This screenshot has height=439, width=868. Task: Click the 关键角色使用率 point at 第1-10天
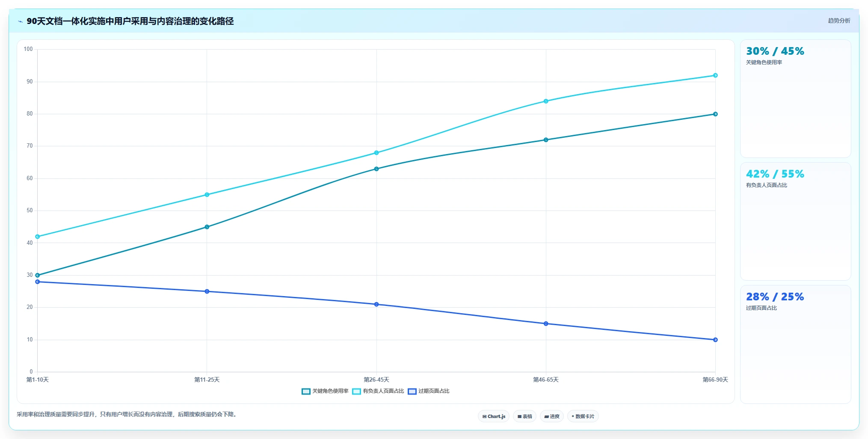pyautogui.click(x=38, y=275)
